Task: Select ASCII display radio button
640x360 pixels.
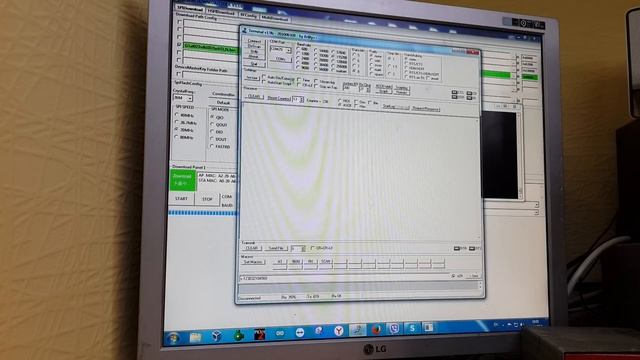Action: pos(340,105)
